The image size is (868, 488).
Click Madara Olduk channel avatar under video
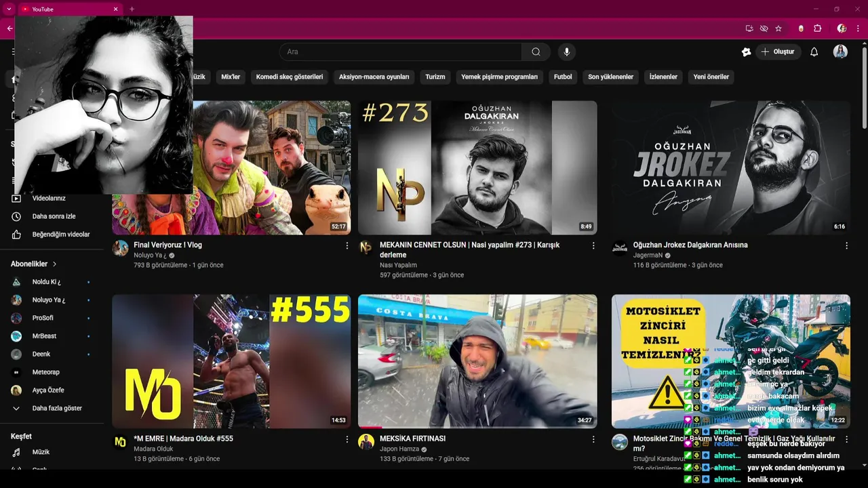coord(121,442)
